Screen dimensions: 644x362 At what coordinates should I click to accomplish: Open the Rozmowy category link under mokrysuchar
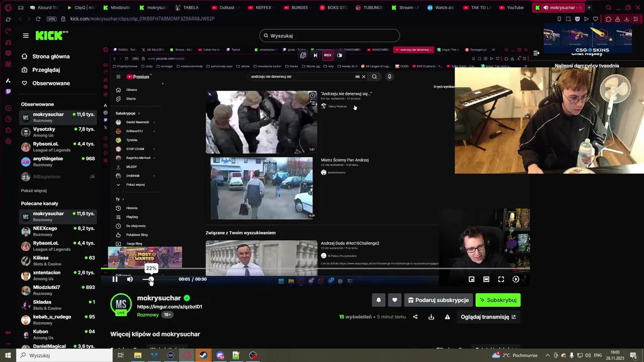pyautogui.click(x=148, y=315)
